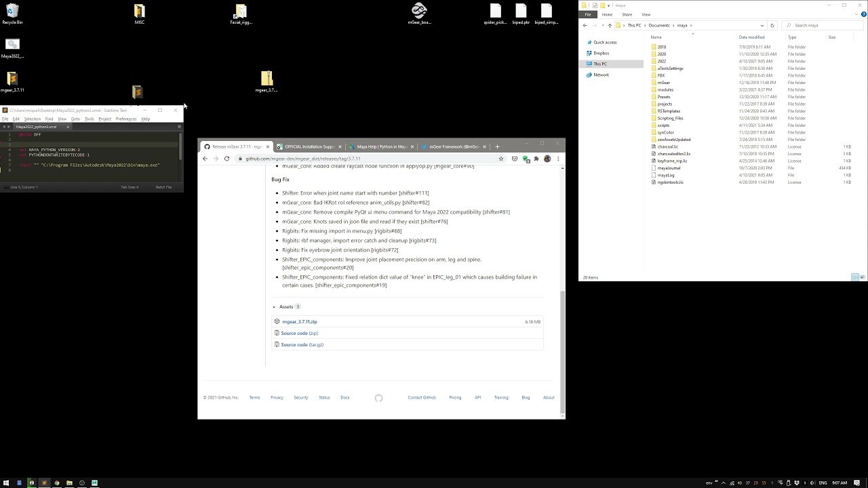Select the spider_pick desktop file icon
Viewport: 868px width, 488px height.
click(495, 14)
